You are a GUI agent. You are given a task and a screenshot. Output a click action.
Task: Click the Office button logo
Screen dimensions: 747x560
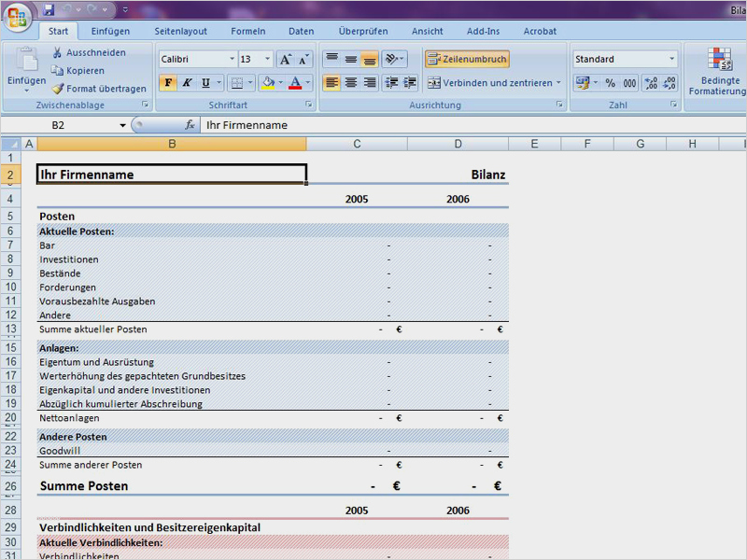coord(17,16)
